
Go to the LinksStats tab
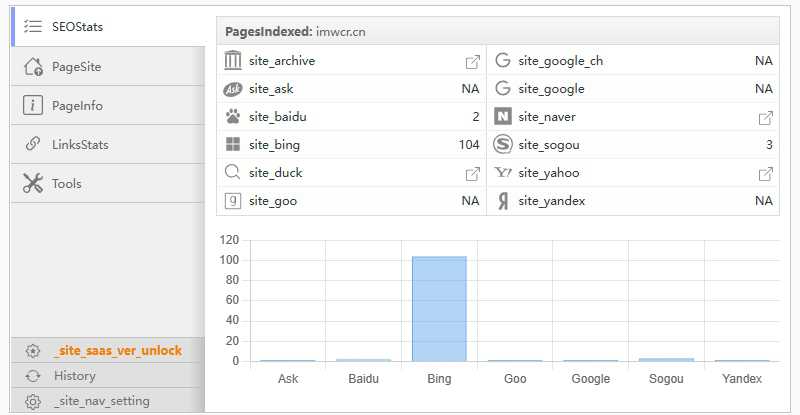(x=80, y=145)
